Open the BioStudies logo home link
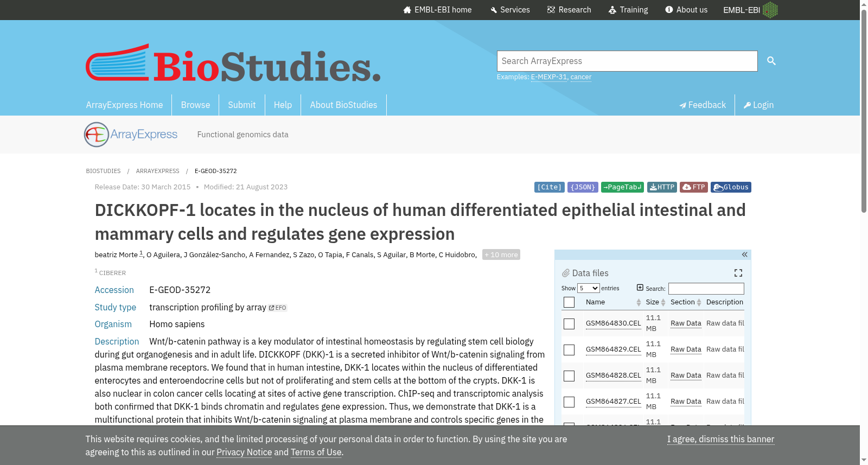 (233, 63)
